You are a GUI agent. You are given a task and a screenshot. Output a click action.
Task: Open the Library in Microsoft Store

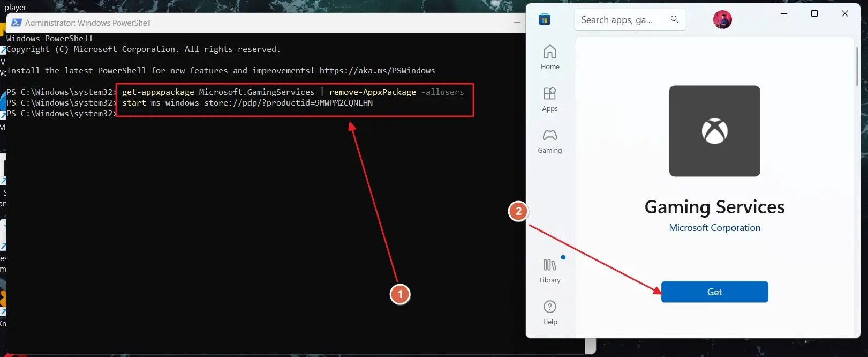550,271
